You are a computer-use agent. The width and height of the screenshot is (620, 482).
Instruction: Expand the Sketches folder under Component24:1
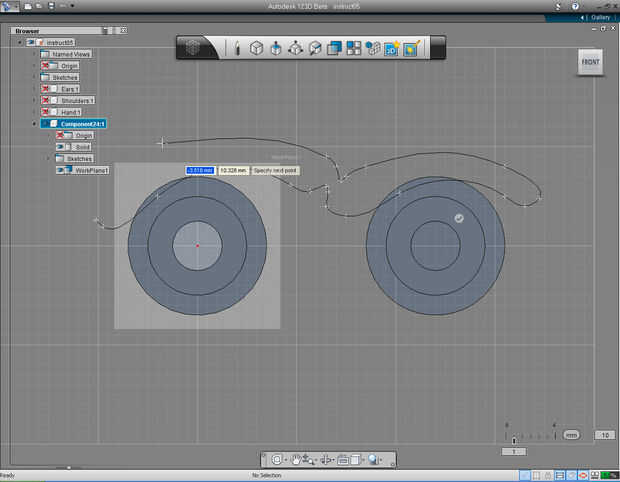(x=48, y=158)
